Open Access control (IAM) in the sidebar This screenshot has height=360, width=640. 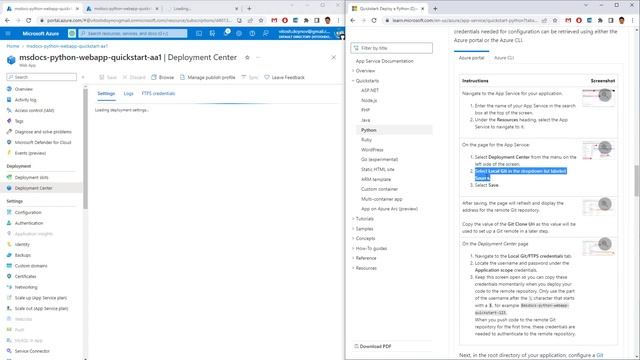point(34,110)
